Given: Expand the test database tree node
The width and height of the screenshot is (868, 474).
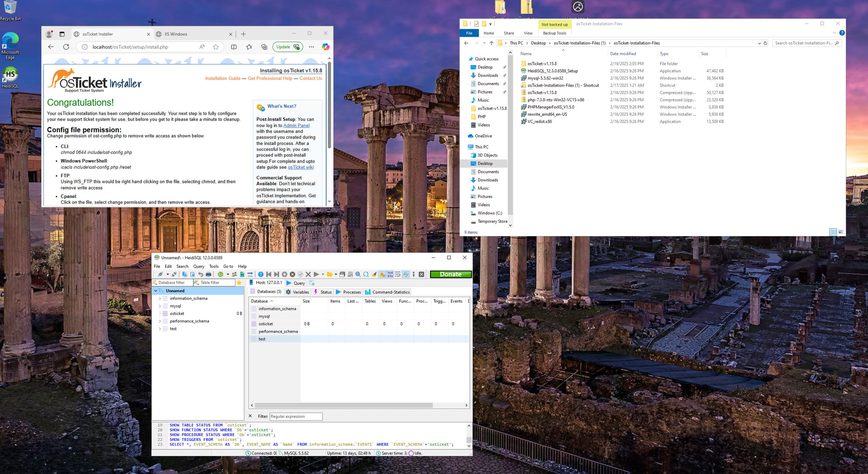Looking at the screenshot, I should point(160,329).
